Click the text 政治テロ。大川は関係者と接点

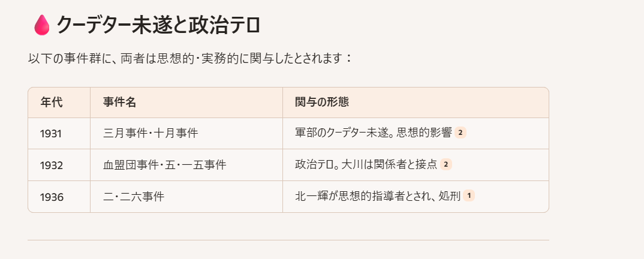pyautogui.click(x=366, y=165)
